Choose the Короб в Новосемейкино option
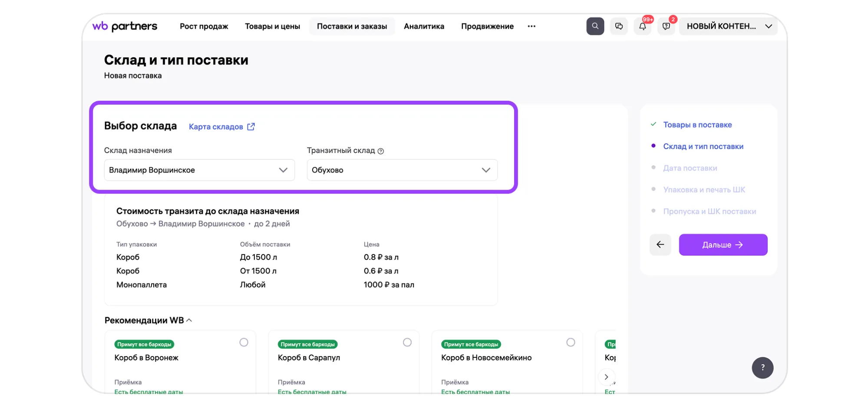The height and width of the screenshot is (406, 868). click(570, 342)
